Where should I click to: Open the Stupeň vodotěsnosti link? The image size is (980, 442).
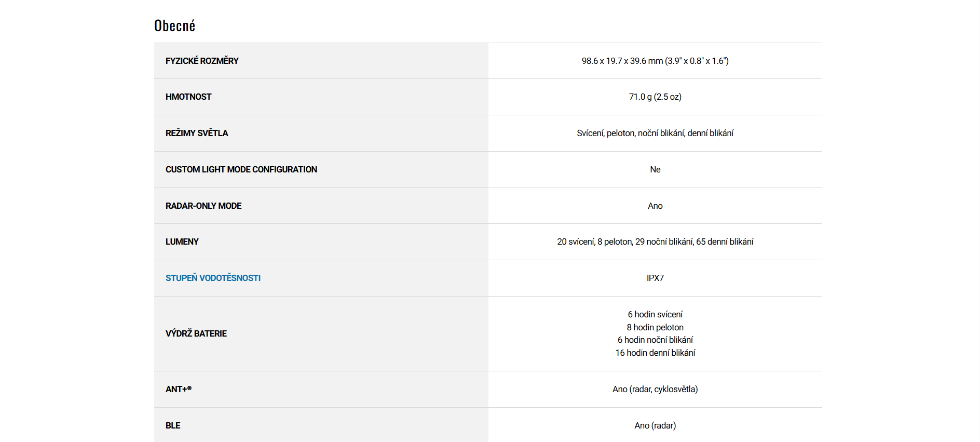pos(213,278)
